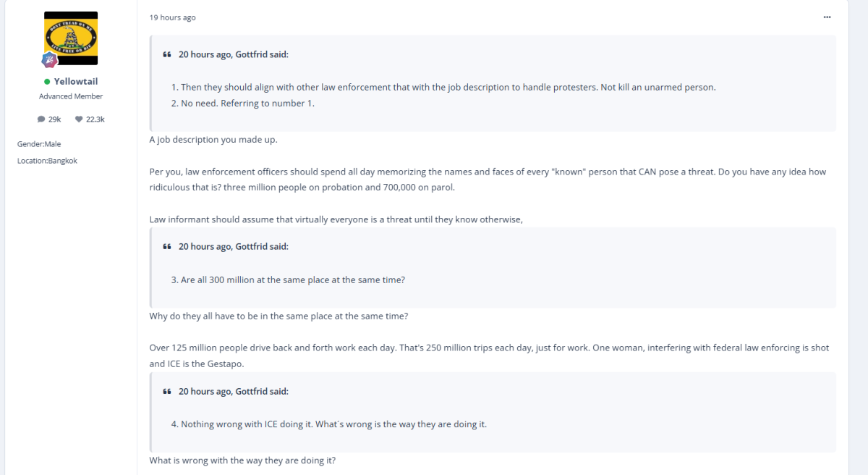Click the "Advanced Member" rank label

pyautogui.click(x=71, y=96)
